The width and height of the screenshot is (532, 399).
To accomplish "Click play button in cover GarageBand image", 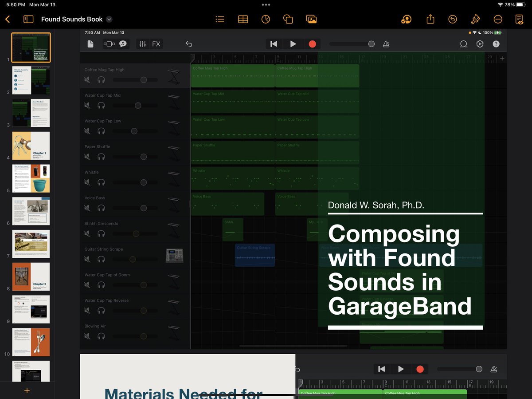I will 293,44.
